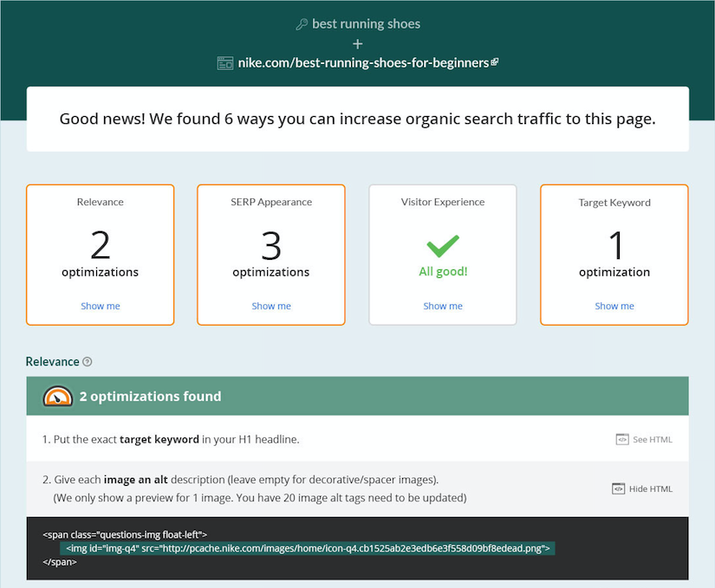The width and height of the screenshot is (715, 588).
Task: Click Show me under Visitor Experience
Action: 443,306
